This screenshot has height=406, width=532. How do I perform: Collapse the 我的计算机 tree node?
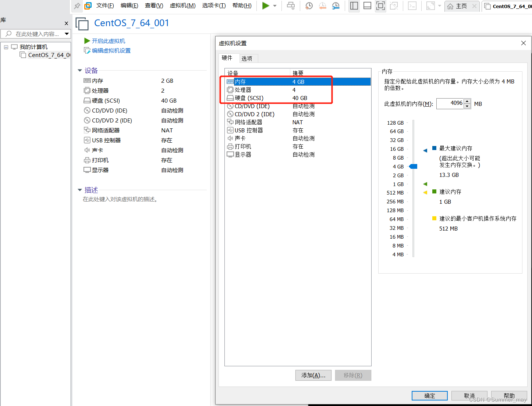6,47
